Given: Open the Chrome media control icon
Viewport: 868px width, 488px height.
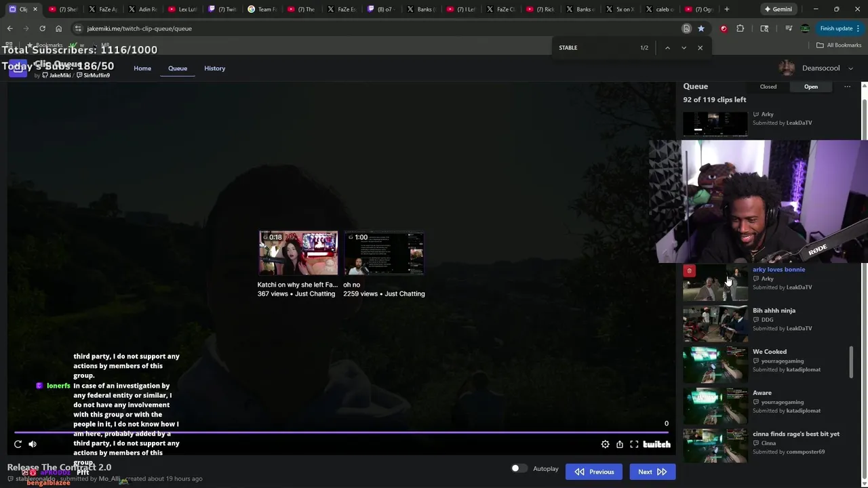Looking at the screenshot, I should pos(789,28).
